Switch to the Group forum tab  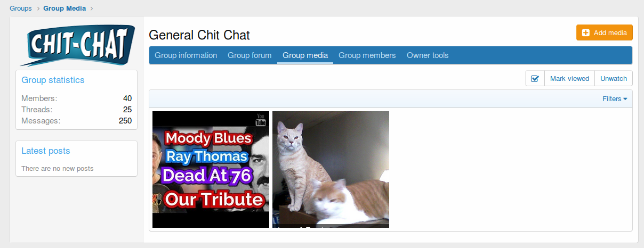coord(249,55)
